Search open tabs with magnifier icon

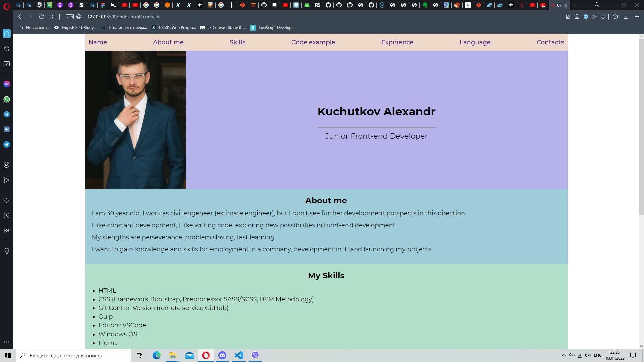click(x=597, y=5)
